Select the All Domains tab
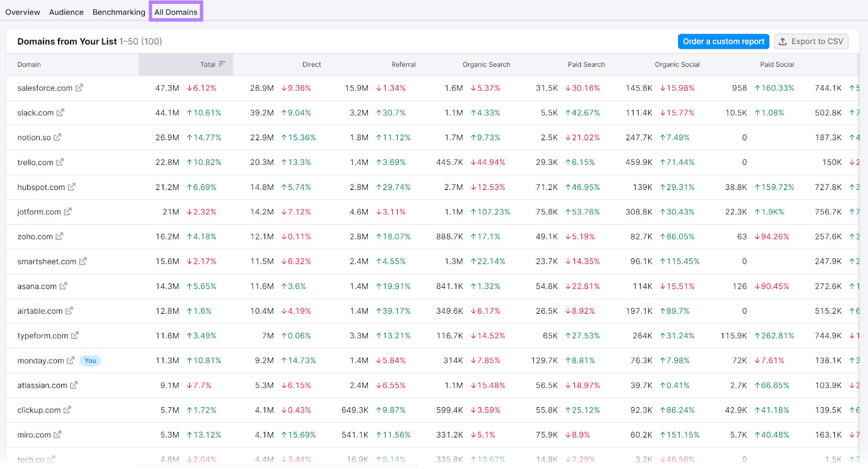 point(176,12)
